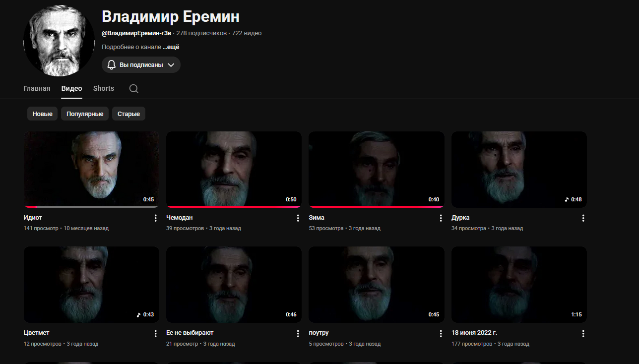Open options menu for video поутру
Viewport: 639px width, 364px height.
(441, 334)
